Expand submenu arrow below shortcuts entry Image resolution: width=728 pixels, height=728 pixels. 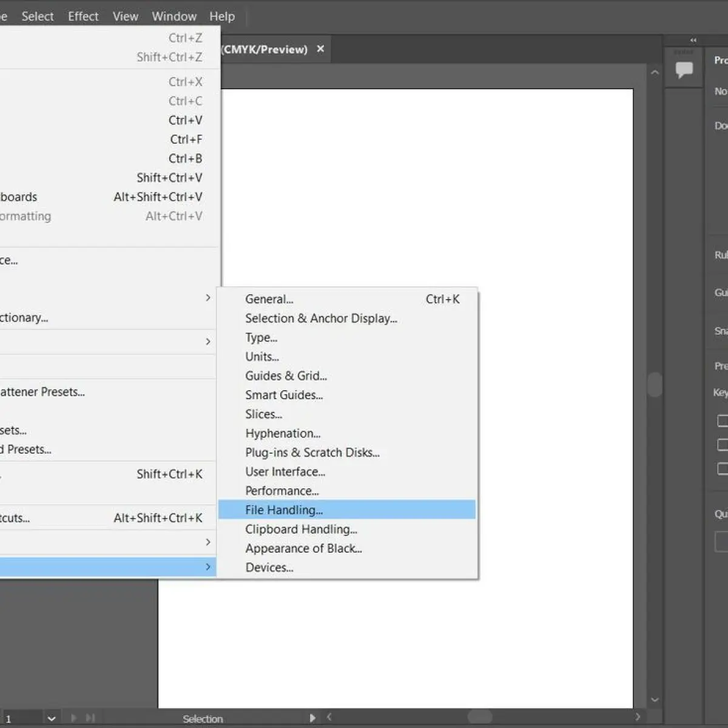tap(208, 542)
